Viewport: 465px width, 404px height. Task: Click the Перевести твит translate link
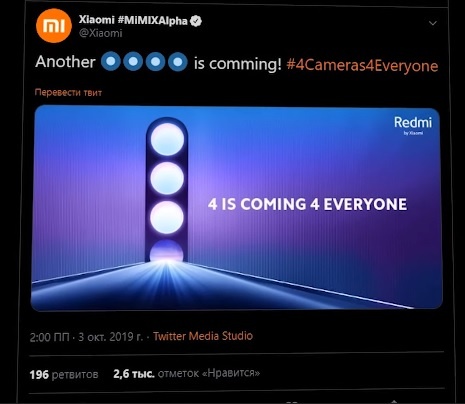pos(68,92)
